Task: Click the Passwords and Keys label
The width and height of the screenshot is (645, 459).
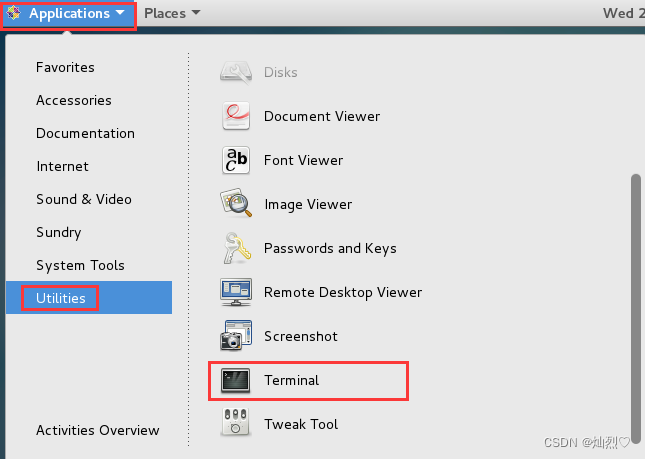Action: coord(330,248)
